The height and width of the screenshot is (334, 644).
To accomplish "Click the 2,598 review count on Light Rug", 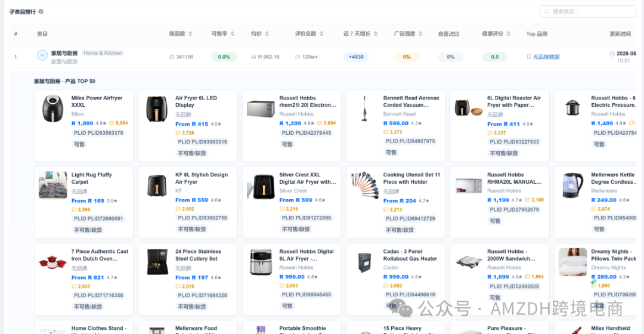I will tap(81, 209).
